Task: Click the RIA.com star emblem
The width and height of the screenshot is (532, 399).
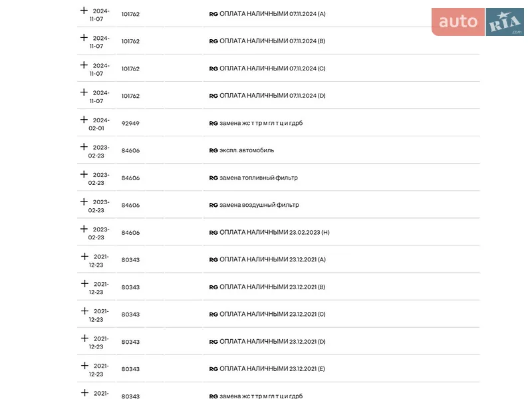Action: pos(505,22)
